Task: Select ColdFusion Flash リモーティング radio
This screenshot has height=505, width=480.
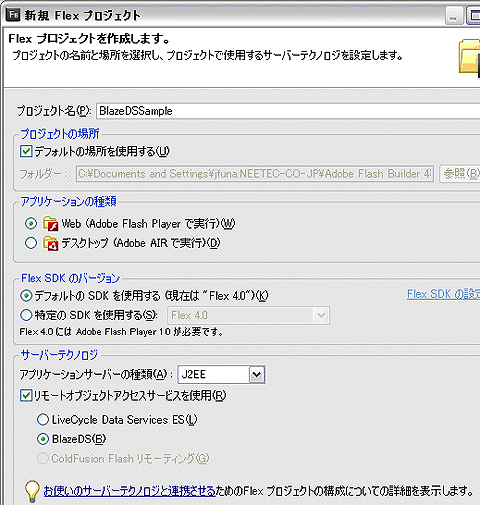Action: coord(43,459)
